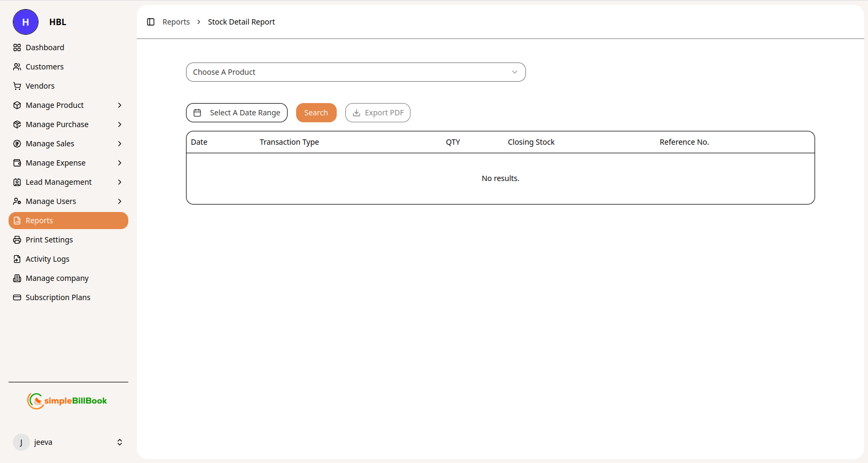Open the Choose A Product dropdown
The width and height of the screenshot is (868, 463).
pyautogui.click(x=355, y=72)
